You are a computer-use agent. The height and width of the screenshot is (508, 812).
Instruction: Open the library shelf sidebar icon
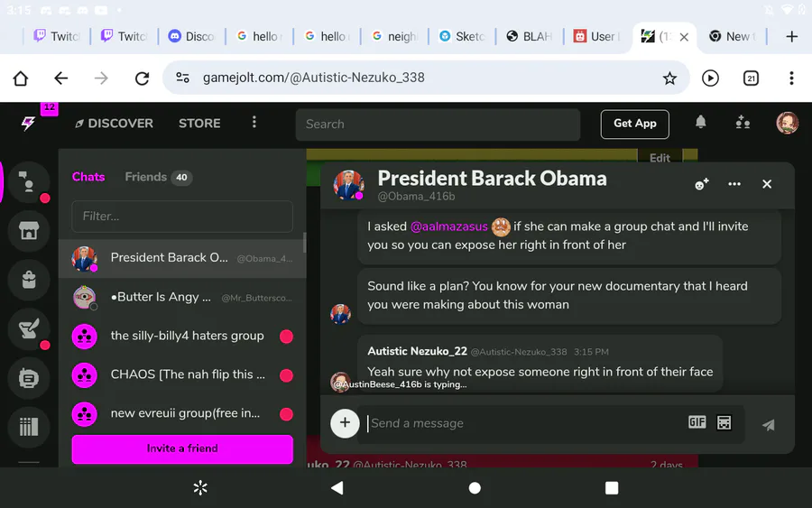29,427
